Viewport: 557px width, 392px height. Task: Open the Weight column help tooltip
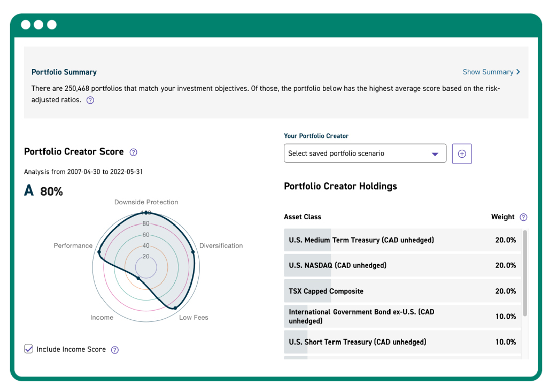tap(523, 217)
